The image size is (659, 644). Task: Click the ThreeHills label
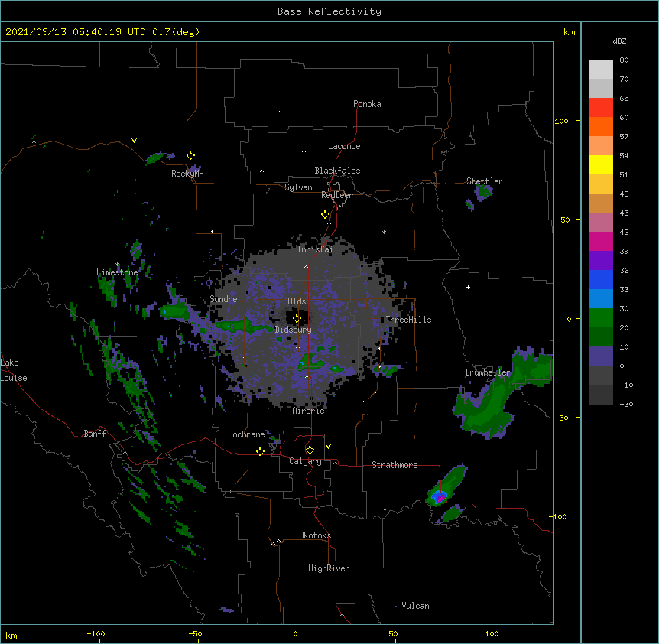(408, 320)
